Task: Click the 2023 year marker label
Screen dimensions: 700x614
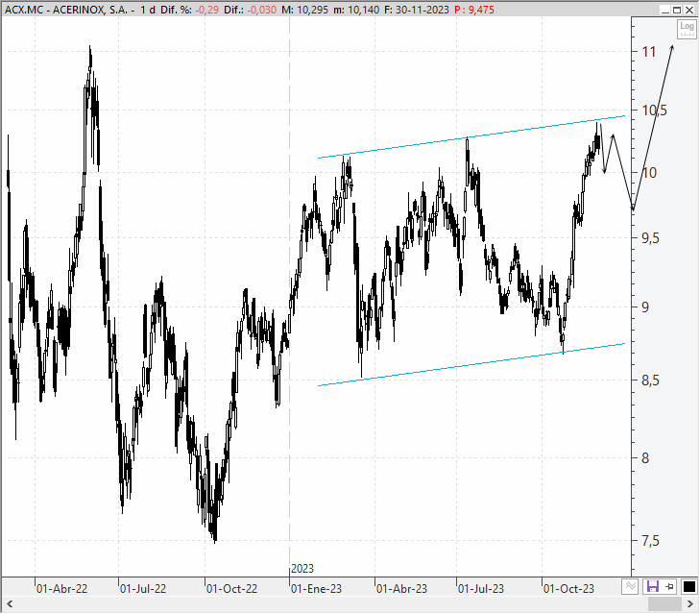Action: coord(302,569)
